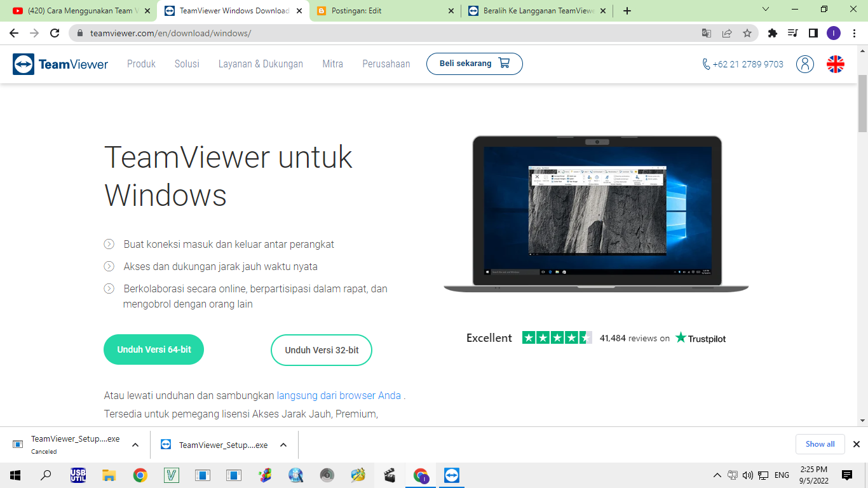This screenshot has height=488, width=868.
Task: Change language via the UK flag icon
Action: 836,64
